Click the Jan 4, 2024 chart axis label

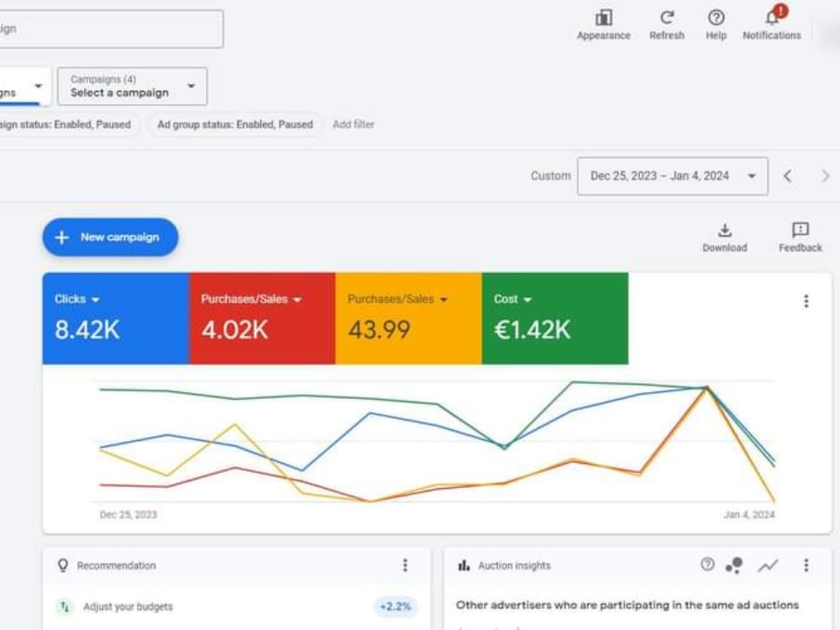tap(749, 515)
